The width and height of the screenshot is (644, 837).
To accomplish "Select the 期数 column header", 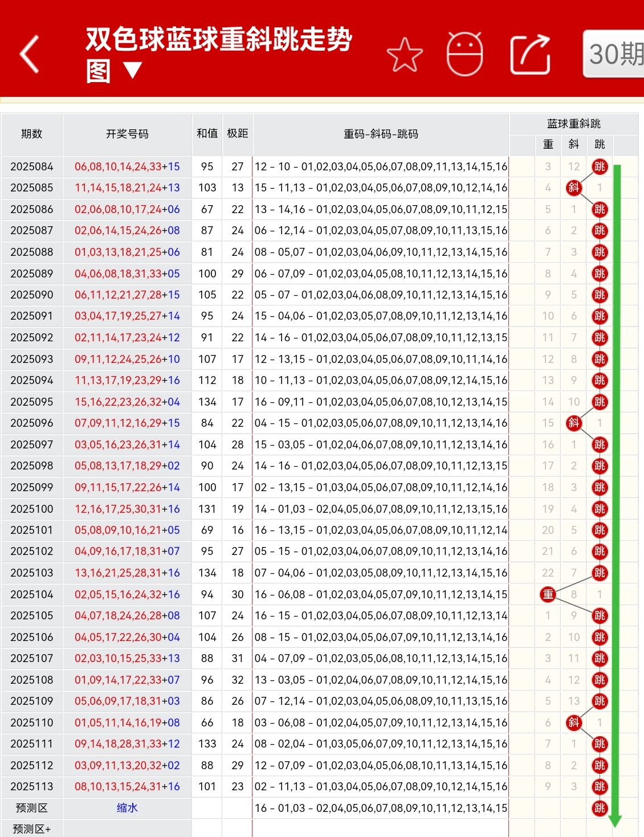I will (x=31, y=134).
